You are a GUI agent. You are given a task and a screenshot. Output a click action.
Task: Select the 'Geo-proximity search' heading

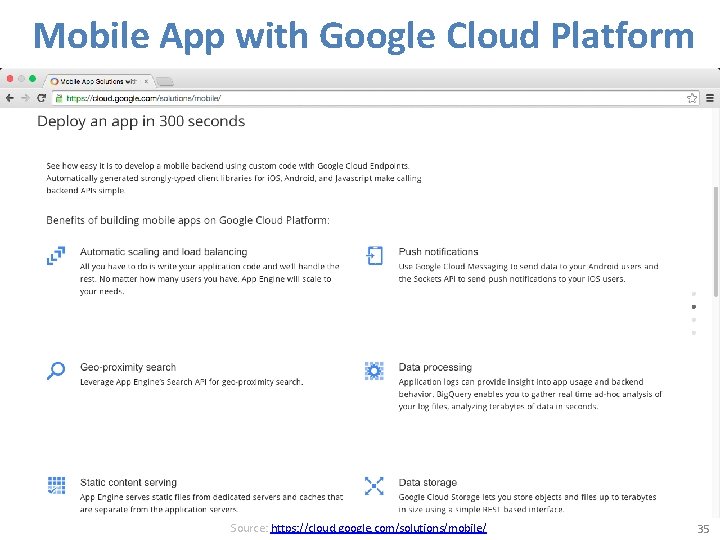(128, 367)
